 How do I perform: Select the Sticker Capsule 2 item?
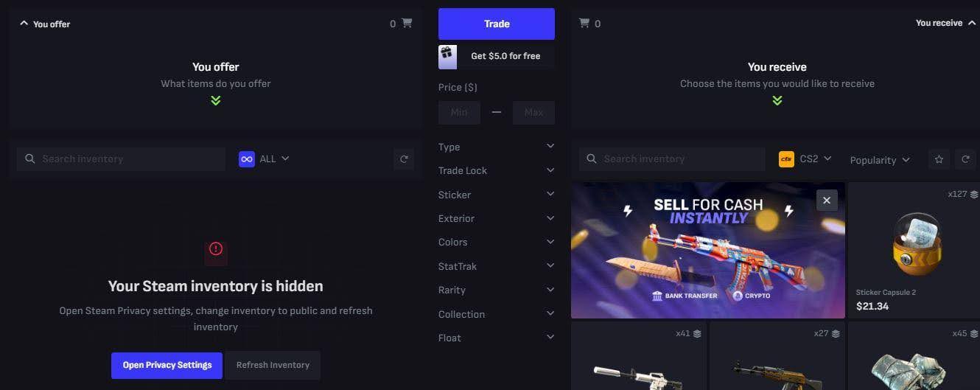pyautogui.click(x=914, y=251)
